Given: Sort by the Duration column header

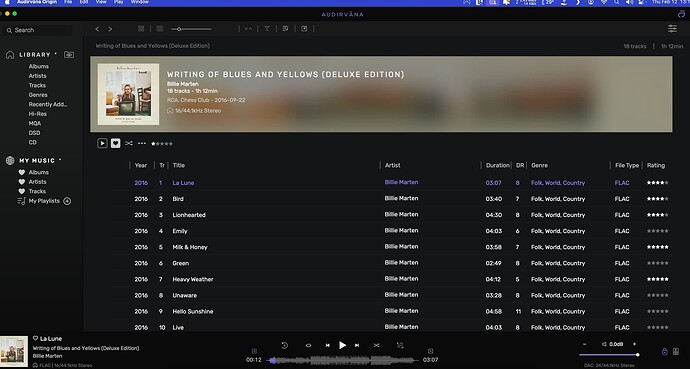Looking at the screenshot, I should point(498,165).
